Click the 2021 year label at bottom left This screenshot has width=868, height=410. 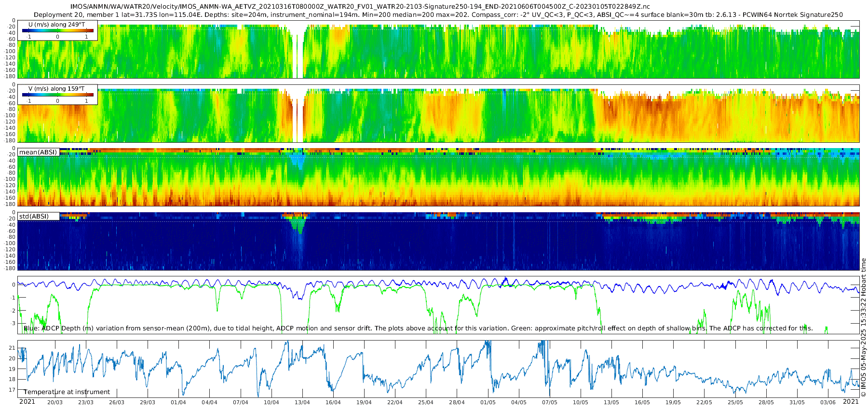tap(27, 402)
